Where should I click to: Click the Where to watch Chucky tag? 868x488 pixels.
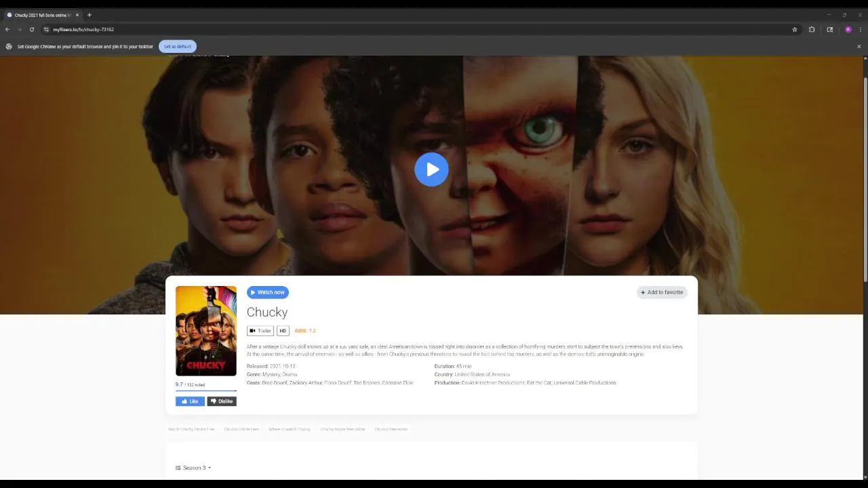pos(290,429)
